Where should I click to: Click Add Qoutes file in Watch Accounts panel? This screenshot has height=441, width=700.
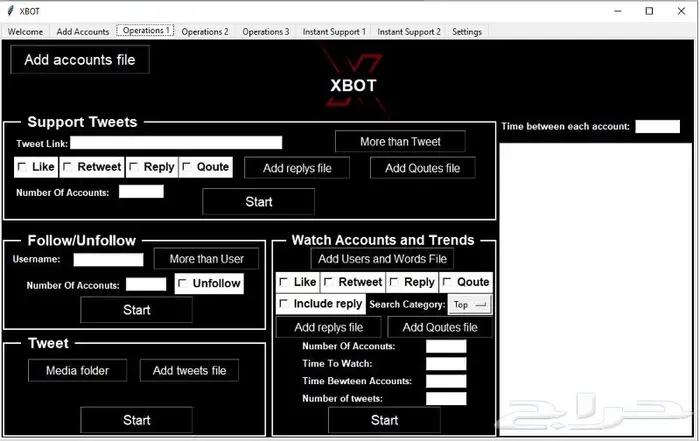tap(440, 328)
